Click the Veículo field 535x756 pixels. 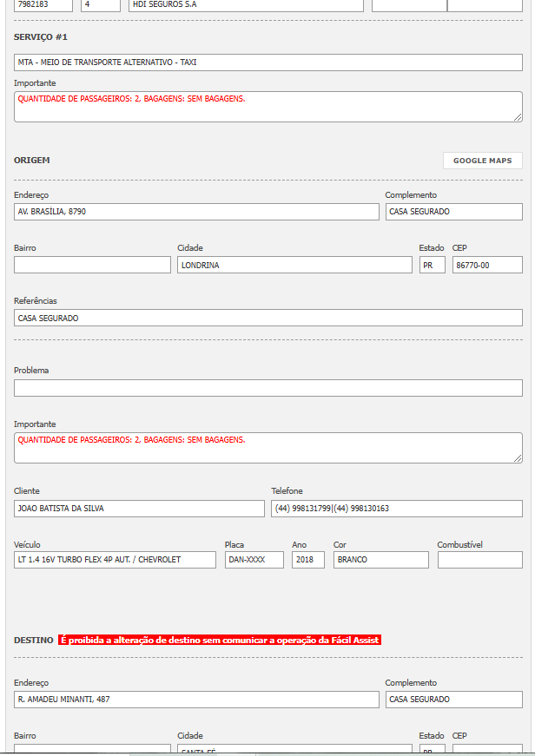pyautogui.click(x=115, y=560)
